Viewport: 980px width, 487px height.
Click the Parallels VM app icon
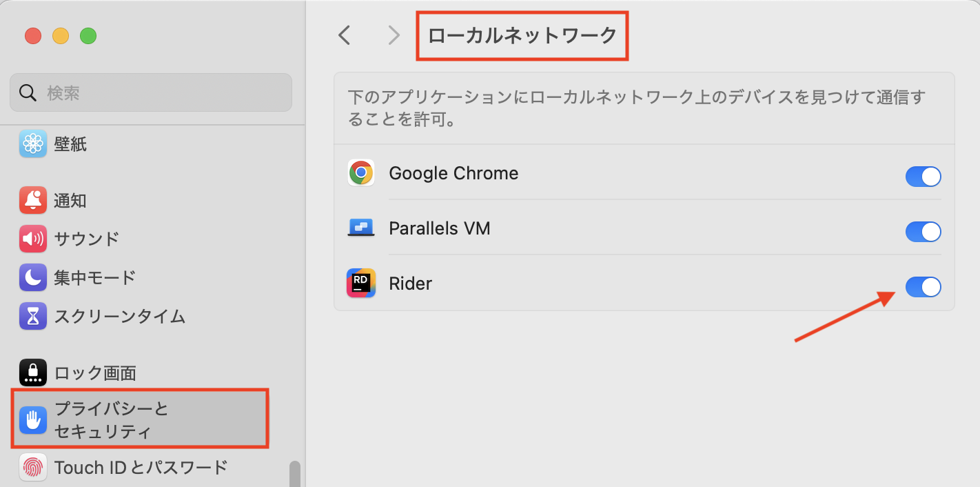pyautogui.click(x=361, y=228)
